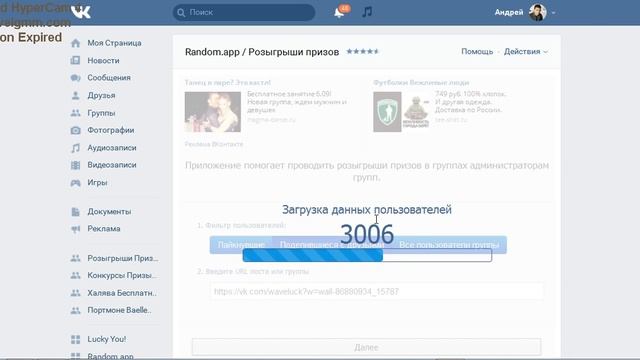
Task: Open the Random.app link in sidebar
Action: point(110,356)
